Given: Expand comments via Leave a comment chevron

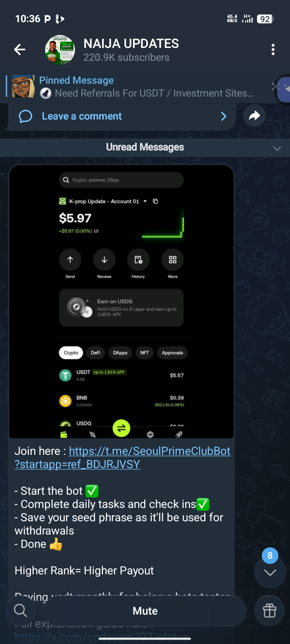Looking at the screenshot, I should point(224,116).
